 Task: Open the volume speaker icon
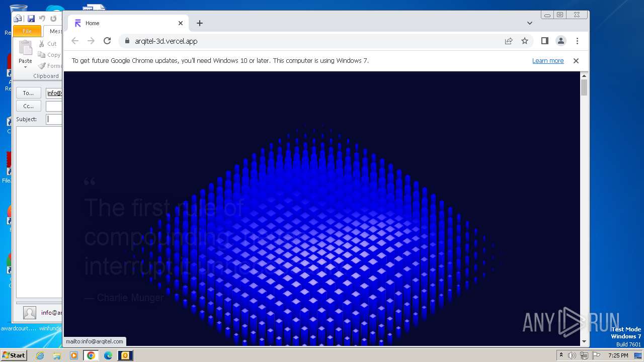tap(572, 355)
